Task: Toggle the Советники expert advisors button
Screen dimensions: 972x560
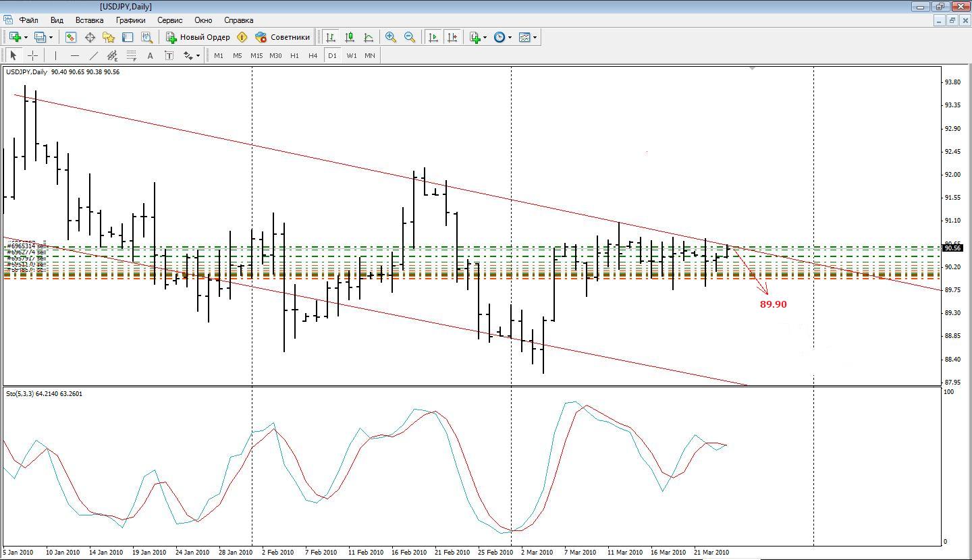Action: [x=283, y=37]
